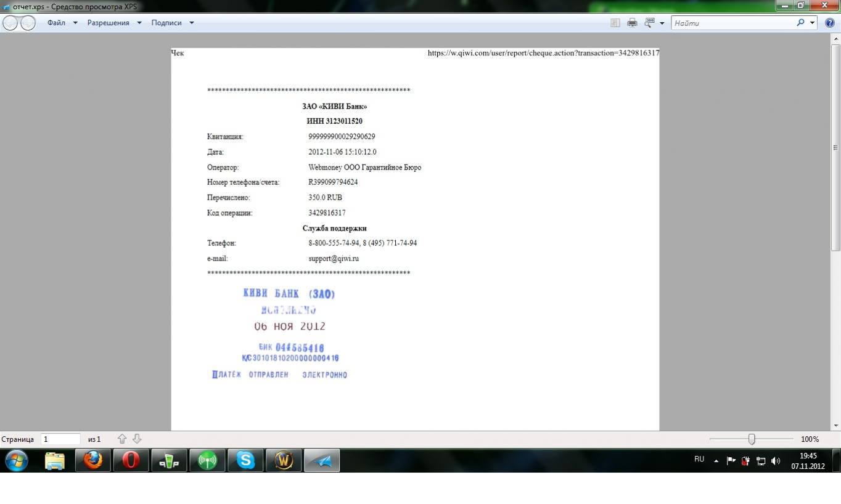Click the Страница page number field
This screenshot has height=504, width=841.
pos(60,439)
